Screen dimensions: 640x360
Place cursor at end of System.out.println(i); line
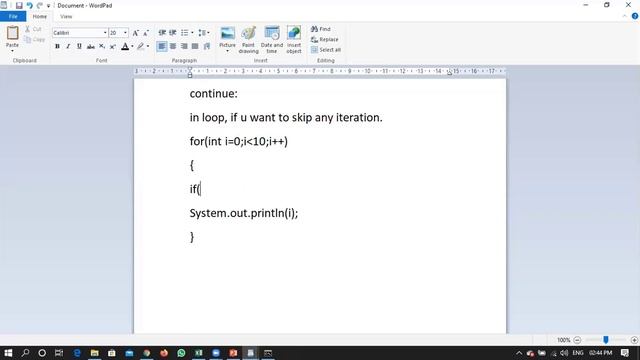299,213
